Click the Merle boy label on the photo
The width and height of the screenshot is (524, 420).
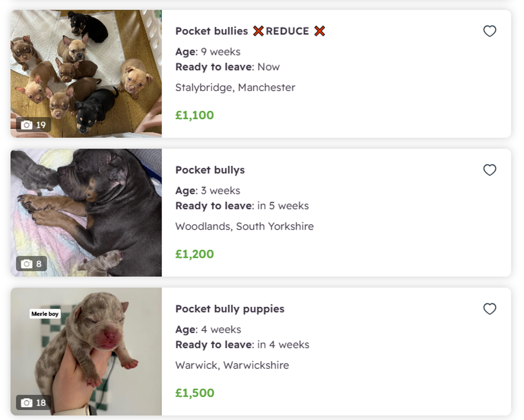tap(45, 313)
